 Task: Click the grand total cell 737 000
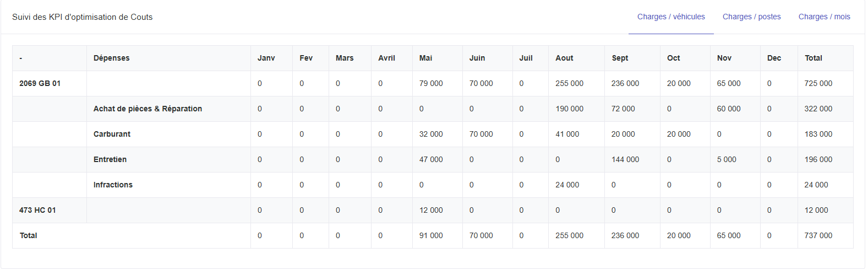click(x=818, y=236)
